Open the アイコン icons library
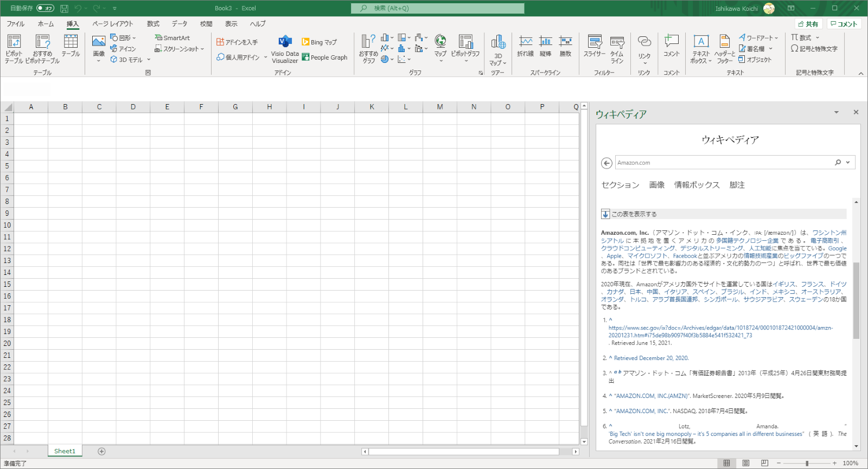Viewport: 868px width, 469px height. (x=123, y=49)
